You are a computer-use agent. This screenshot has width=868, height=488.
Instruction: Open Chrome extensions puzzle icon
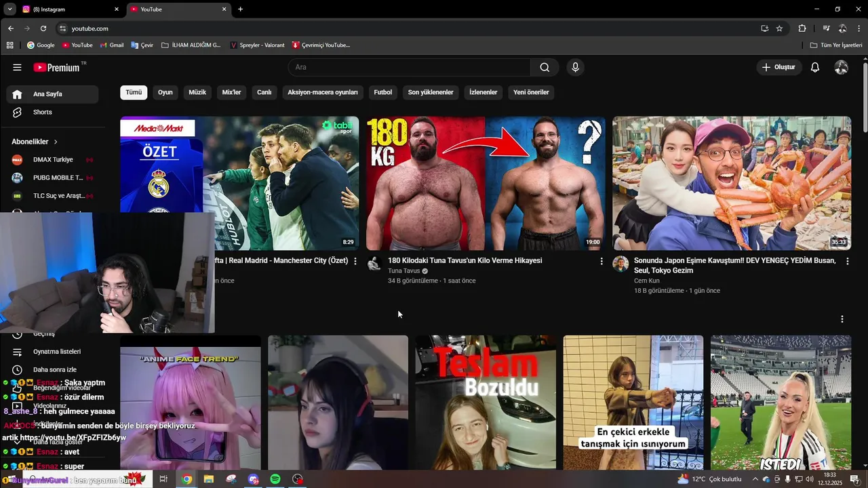[802, 28]
